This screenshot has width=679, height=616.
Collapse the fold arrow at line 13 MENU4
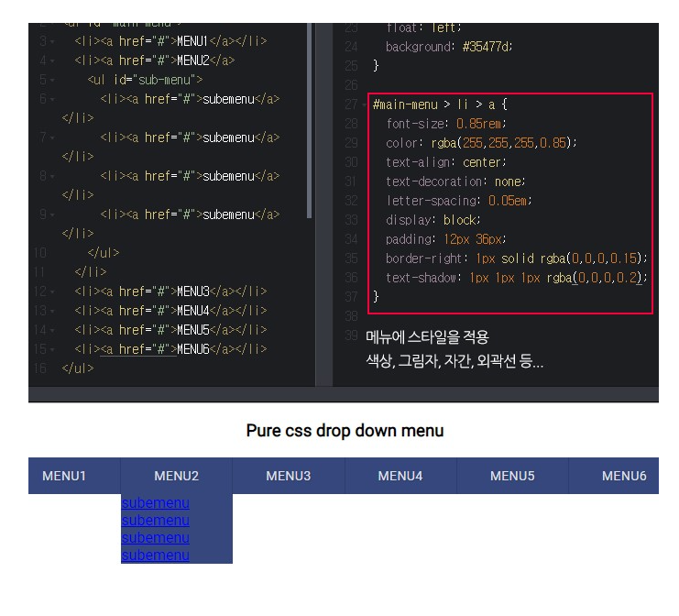point(52,312)
